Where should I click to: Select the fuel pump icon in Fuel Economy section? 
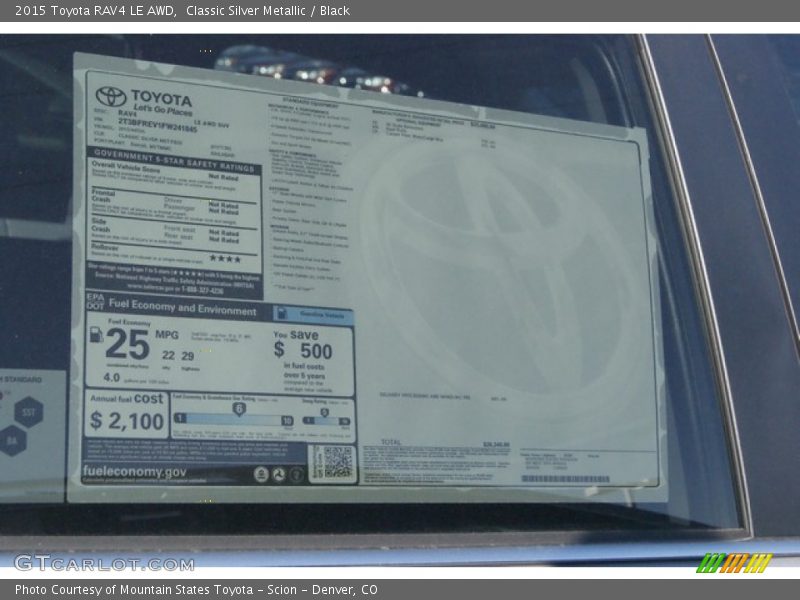pyautogui.click(x=96, y=335)
